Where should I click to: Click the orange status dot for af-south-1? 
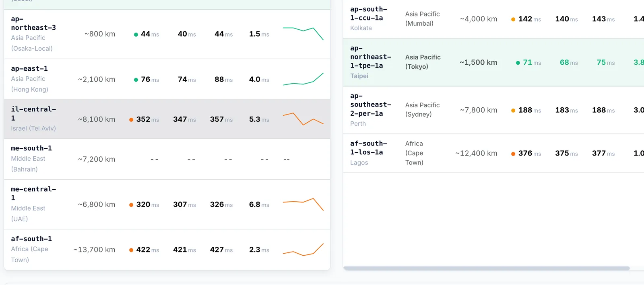coord(131,250)
